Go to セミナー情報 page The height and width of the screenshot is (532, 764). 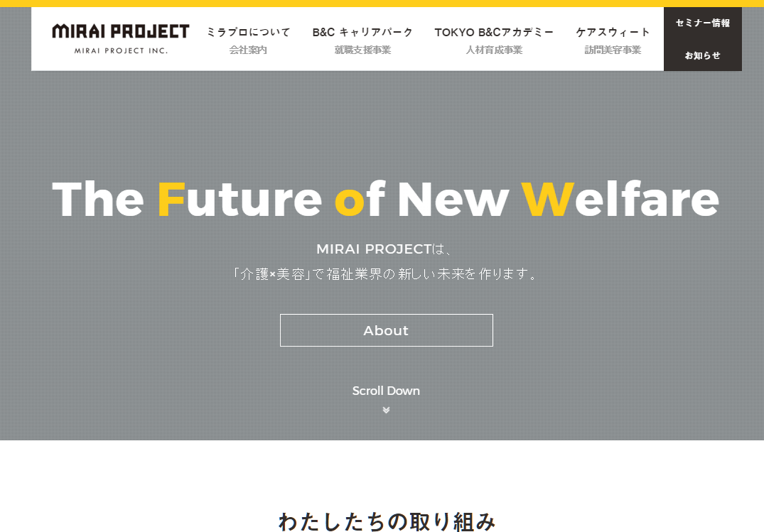(x=703, y=23)
